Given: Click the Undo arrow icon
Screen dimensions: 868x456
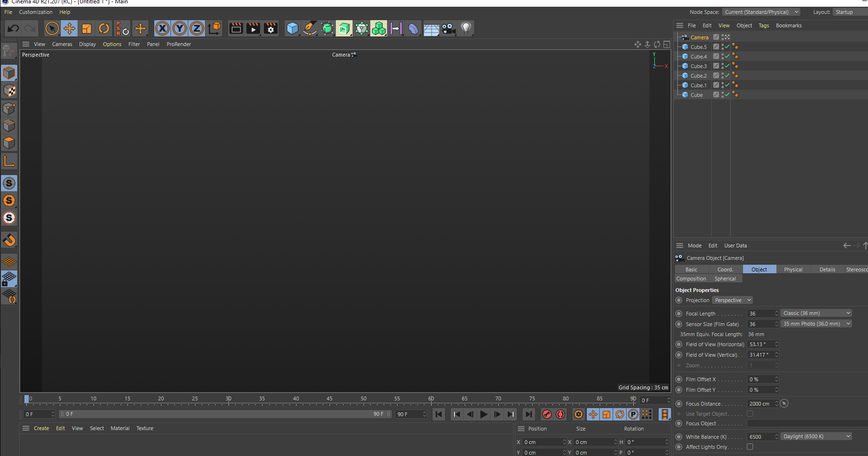Looking at the screenshot, I should pyautogui.click(x=13, y=28).
